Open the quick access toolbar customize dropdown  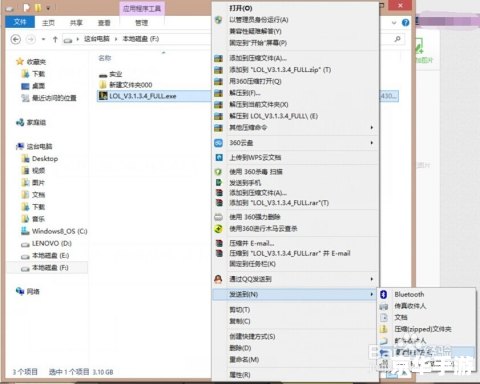tap(49, 8)
